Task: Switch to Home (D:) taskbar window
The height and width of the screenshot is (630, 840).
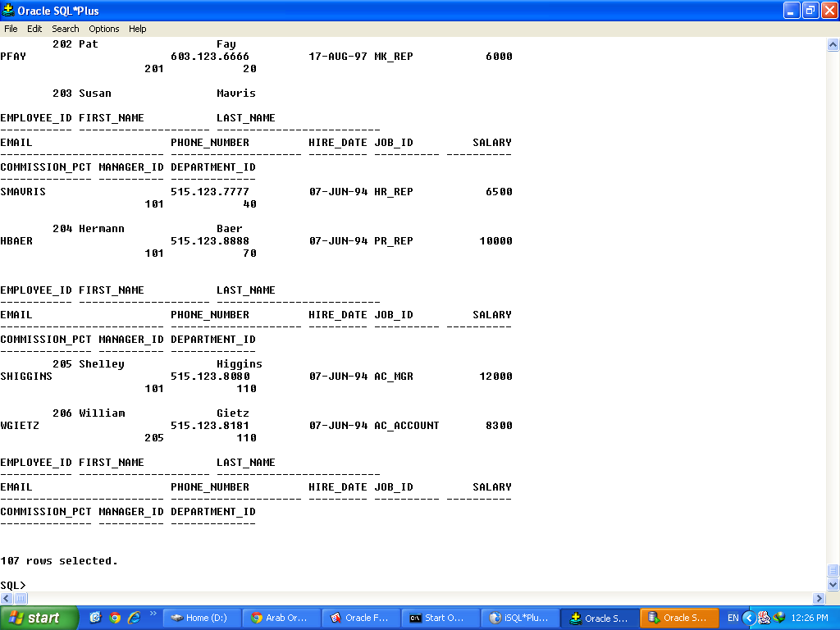Action: click(x=202, y=618)
